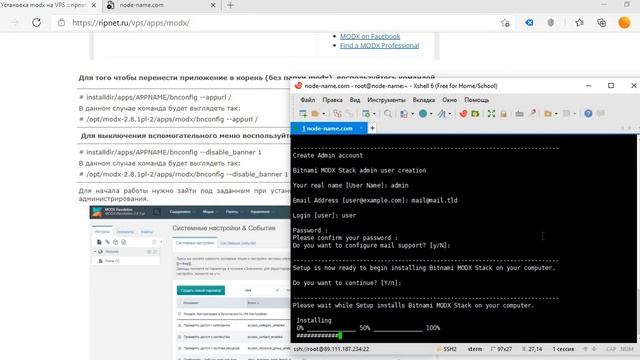The image size is (640, 360).
Task: Click the New session icon in Xshell toolbar
Action: [303, 113]
